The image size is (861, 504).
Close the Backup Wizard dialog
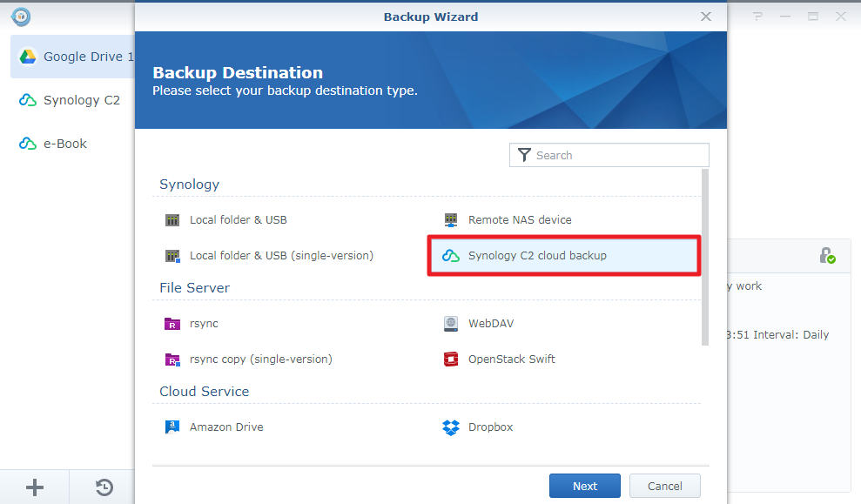click(706, 17)
